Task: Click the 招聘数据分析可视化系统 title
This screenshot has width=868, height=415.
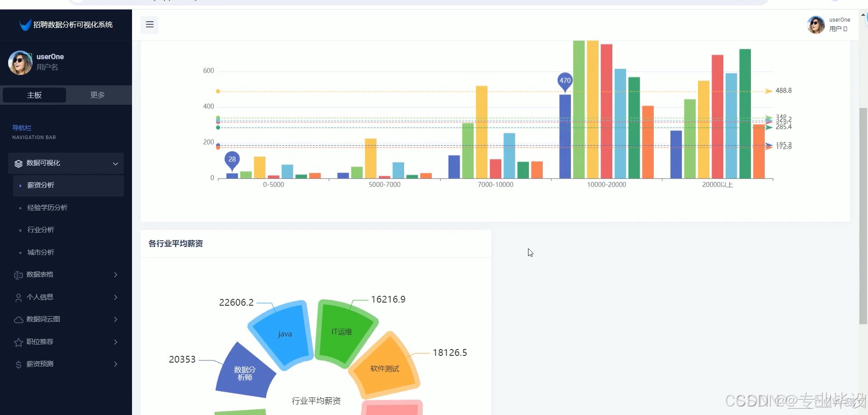Action: (73, 24)
